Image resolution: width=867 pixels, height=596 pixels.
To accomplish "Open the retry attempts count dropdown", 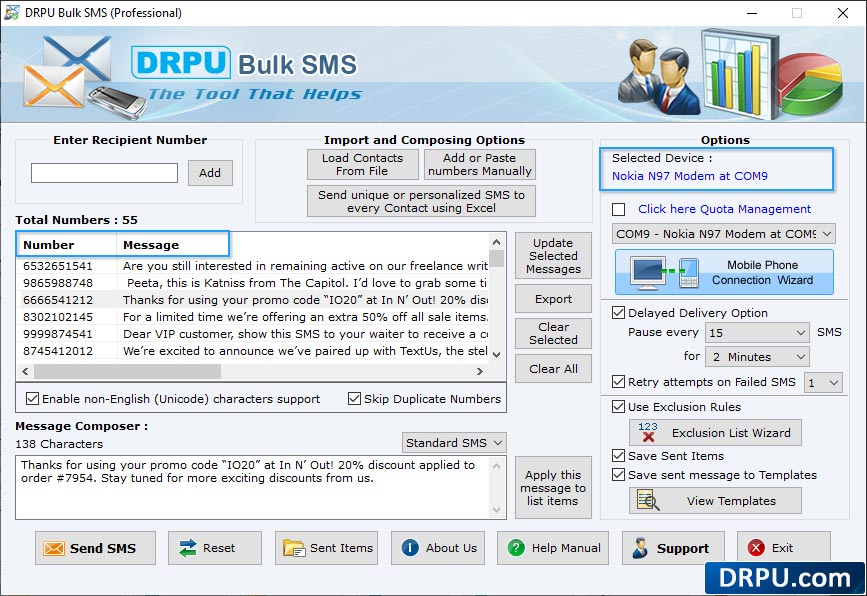I will [x=823, y=383].
